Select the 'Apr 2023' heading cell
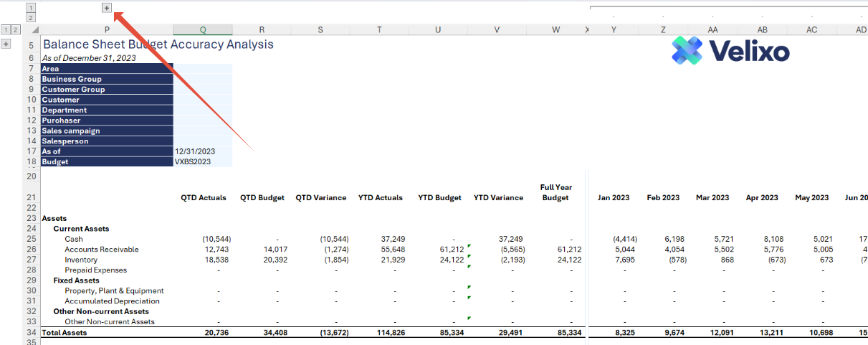This screenshot has width=868, height=345. (x=762, y=197)
